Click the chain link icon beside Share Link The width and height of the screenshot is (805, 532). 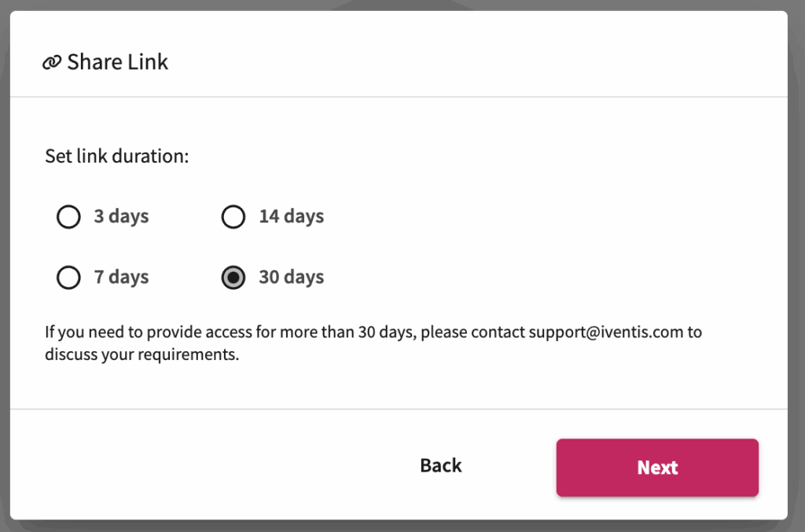[52, 63]
